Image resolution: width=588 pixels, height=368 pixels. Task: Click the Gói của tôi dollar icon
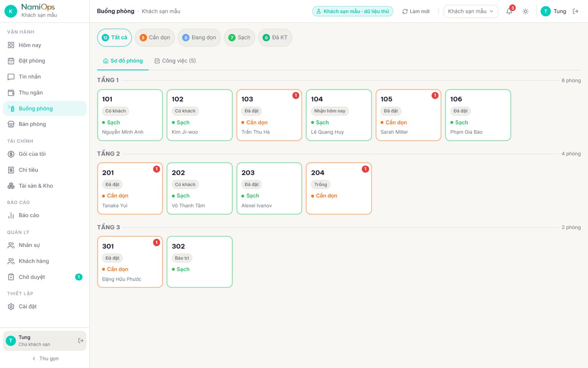click(11, 154)
